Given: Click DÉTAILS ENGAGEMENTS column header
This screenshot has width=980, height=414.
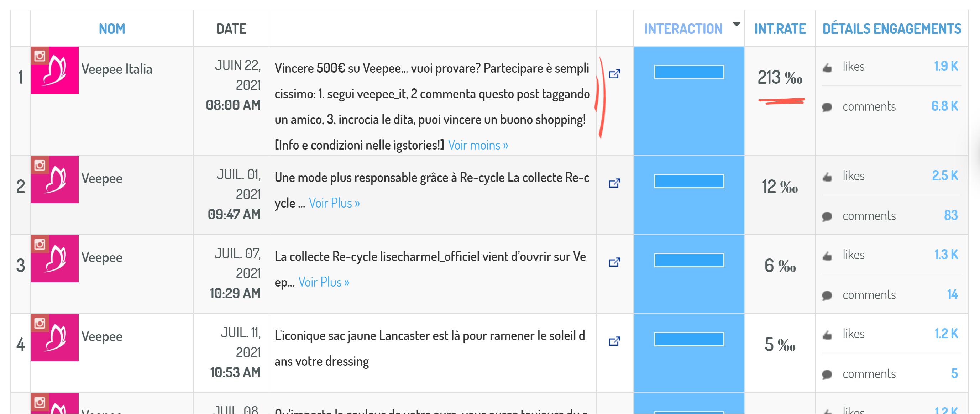Looking at the screenshot, I should tap(892, 29).
